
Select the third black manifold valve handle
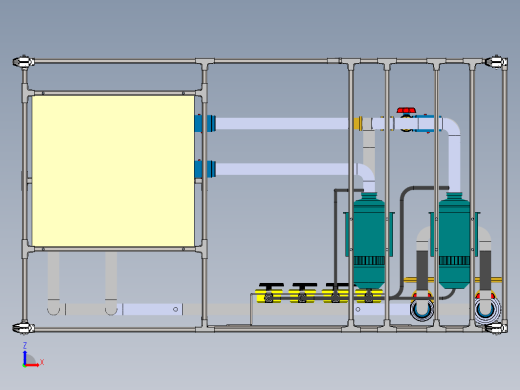pyautogui.click(x=337, y=285)
